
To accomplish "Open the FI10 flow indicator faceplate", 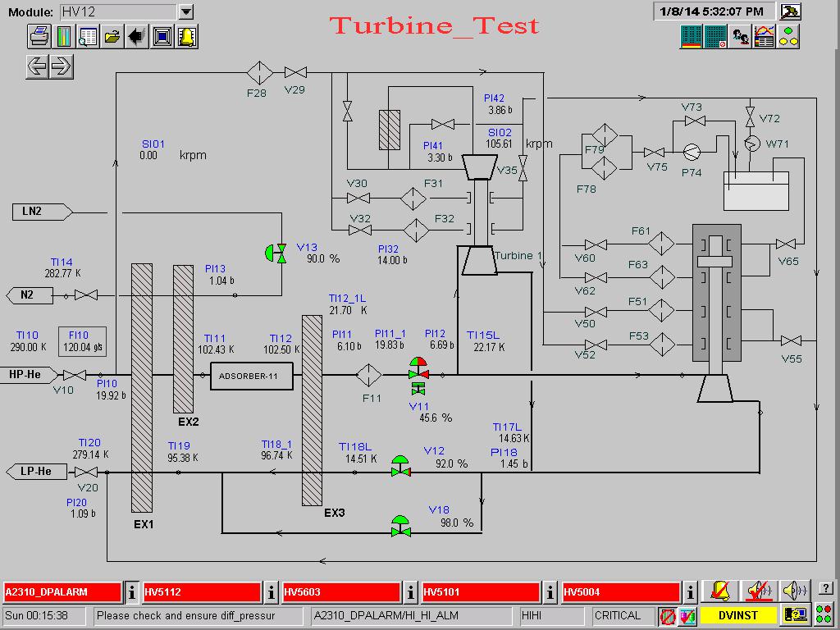I will point(81,341).
